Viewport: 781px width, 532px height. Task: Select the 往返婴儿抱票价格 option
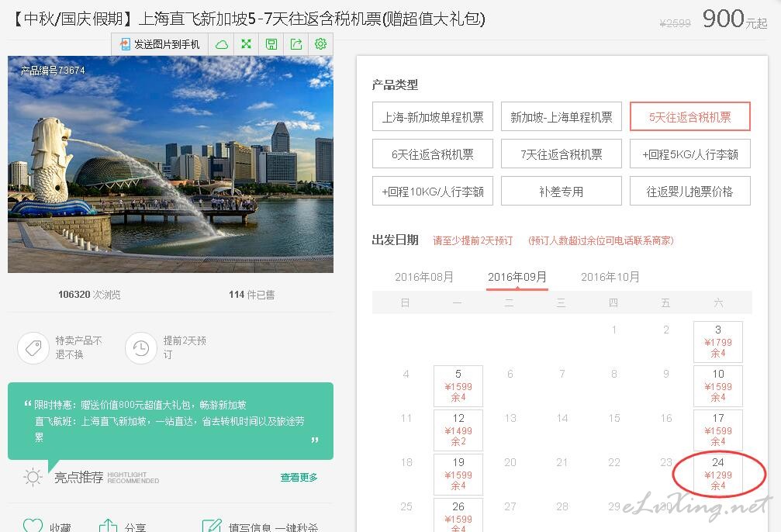click(689, 192)
